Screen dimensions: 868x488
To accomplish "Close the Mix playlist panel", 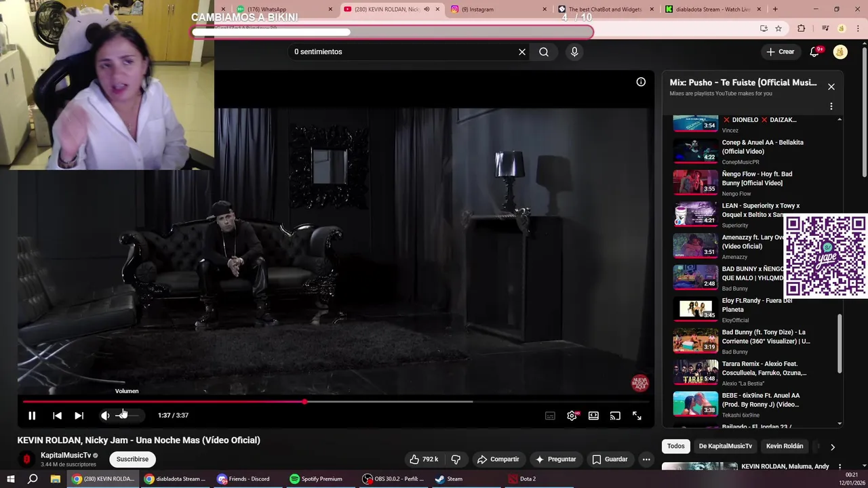I will [831, 87].
